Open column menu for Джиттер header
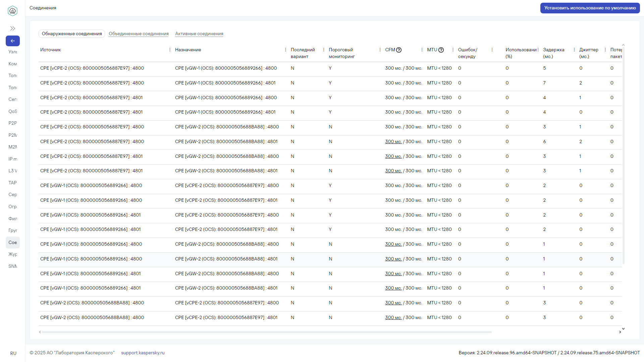Screen dimensions: 644x362 coord(605,50)
